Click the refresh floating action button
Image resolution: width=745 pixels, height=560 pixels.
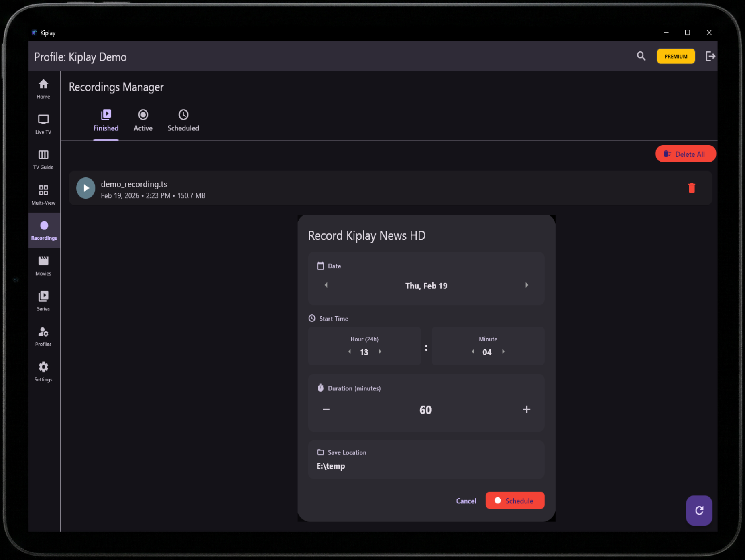(x=699, y=511)
